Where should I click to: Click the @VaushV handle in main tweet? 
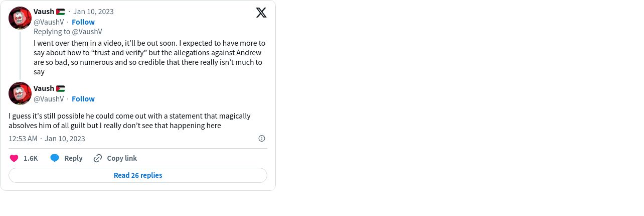point(49,99)
